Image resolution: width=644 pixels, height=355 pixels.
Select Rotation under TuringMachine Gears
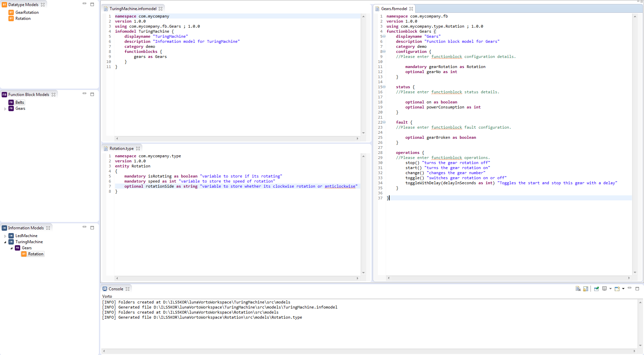[36, 254]
